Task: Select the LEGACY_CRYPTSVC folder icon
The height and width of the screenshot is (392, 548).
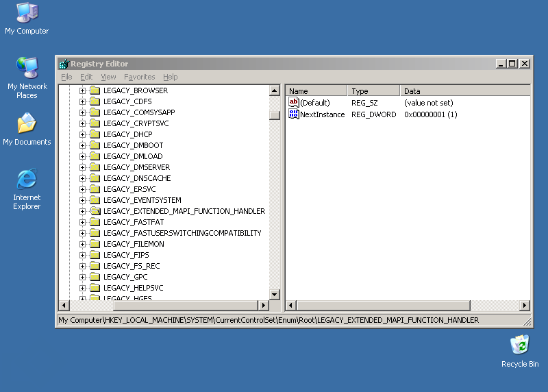Action: [x=95, y=123]
